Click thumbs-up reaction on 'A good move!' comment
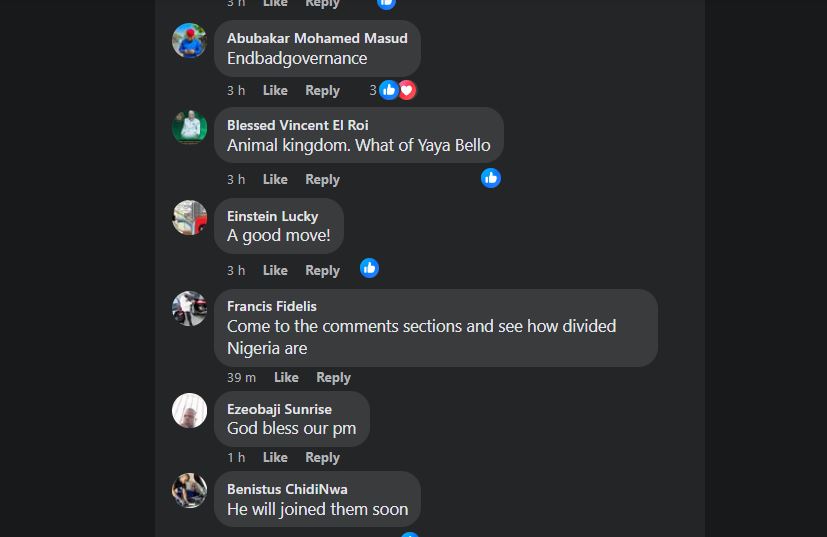This screenshot has height=537, width=827. 369,268
